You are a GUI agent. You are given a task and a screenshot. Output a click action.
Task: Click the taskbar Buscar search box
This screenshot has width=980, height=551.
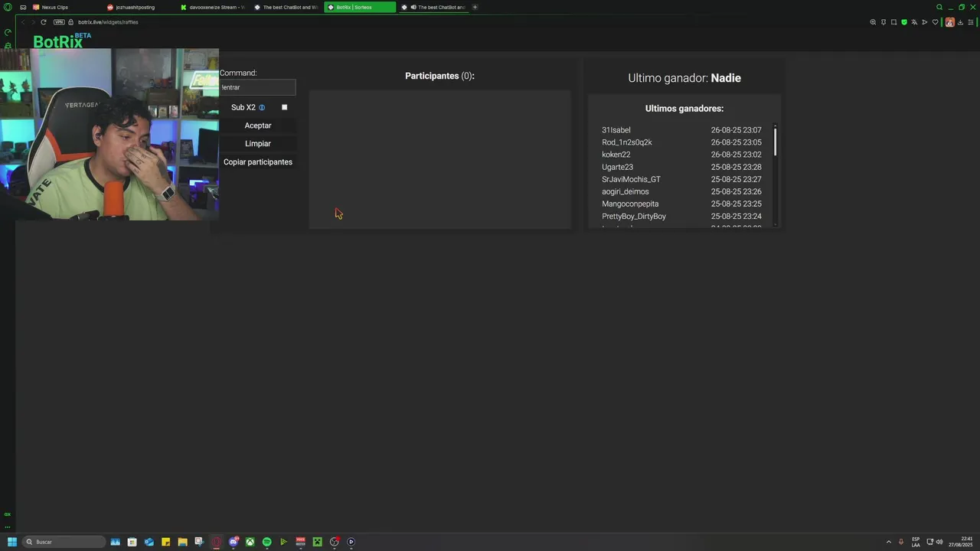64,542
